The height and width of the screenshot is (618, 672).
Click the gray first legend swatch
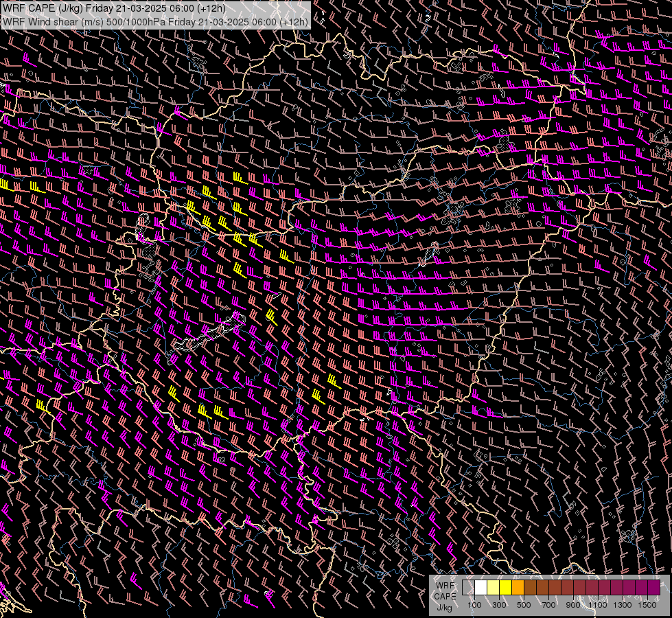point(468,587)
